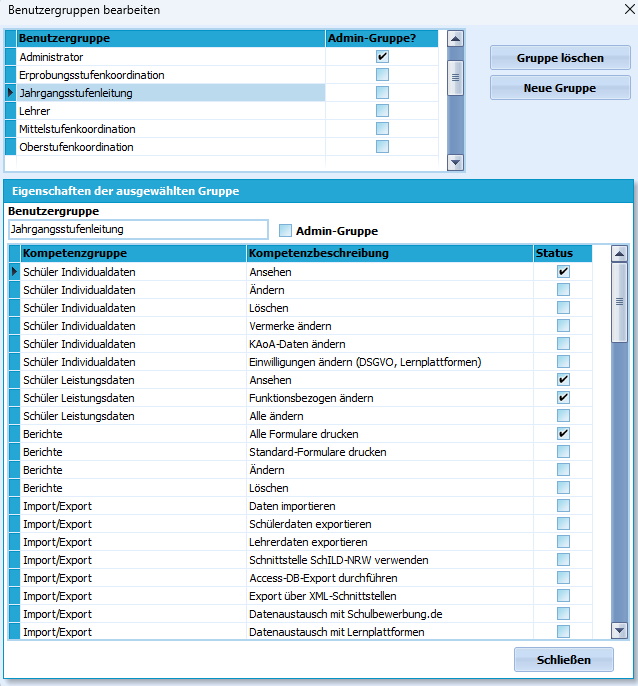
Task: Click the Benutzergruppe column header
Action: (171, 38)
